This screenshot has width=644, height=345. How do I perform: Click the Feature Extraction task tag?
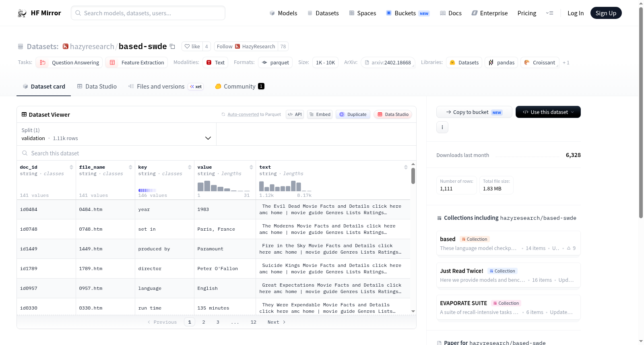tap(136, 62)
